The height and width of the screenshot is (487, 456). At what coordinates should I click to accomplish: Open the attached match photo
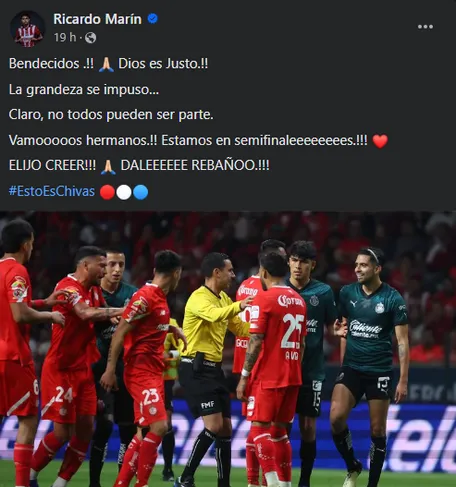[x=228, y=349]
